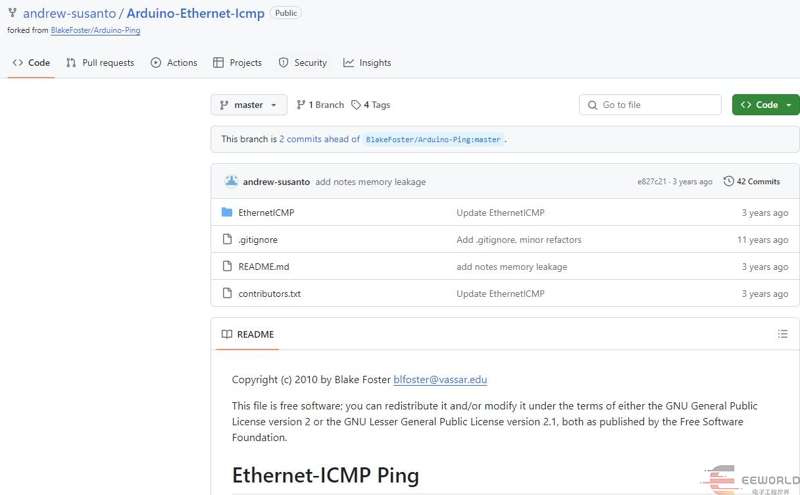Open the Actions tab
This screenshot has width=800, height=495.
click(174, 63)
